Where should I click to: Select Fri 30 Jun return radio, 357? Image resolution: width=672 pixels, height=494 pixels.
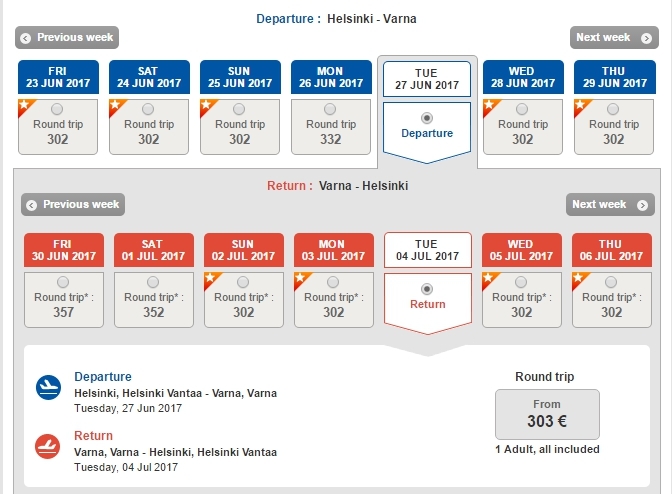tap(63, 282)
